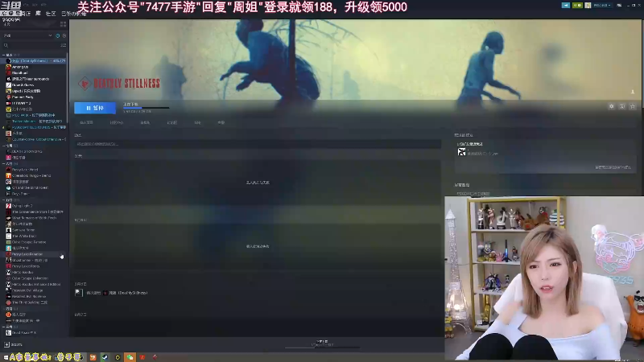This screenshot has width=644, height=362.
Task: Open downloads status bar at bottom center
Action: (322, 344)
